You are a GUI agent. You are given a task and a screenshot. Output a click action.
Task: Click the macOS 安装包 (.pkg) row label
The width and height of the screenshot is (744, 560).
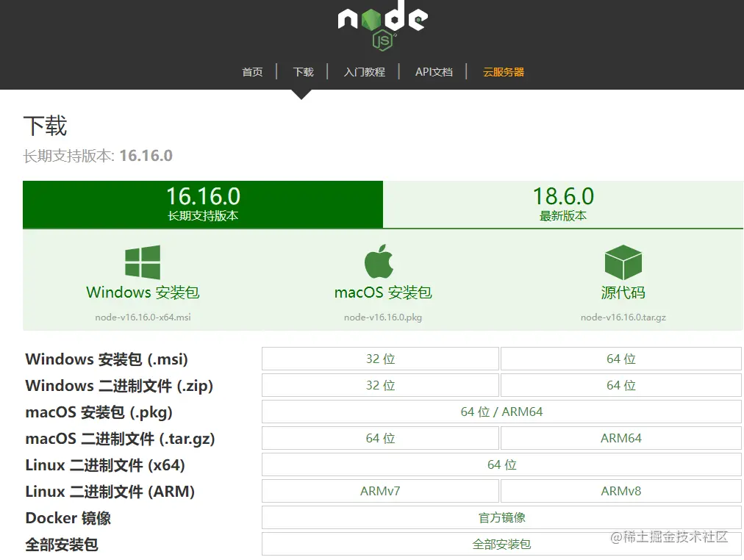click(99, 412)
